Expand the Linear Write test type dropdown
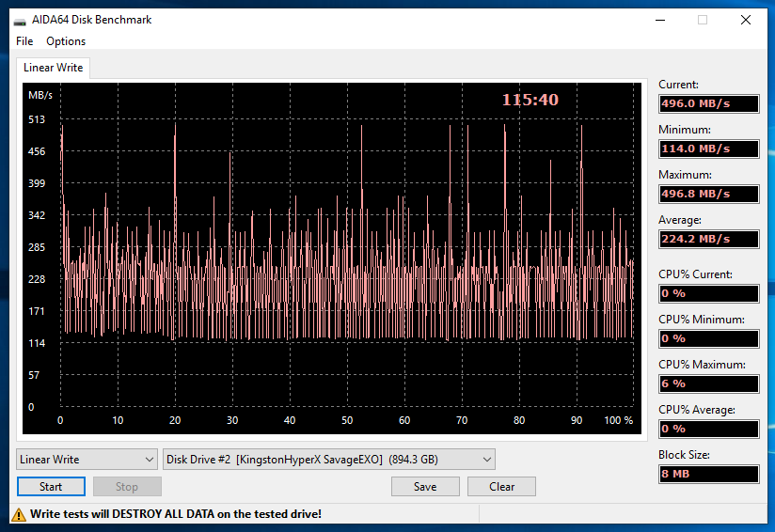Image resolution: width=775 pixels, height=532 pixels. pyautogui.click(x=87, y=460)
